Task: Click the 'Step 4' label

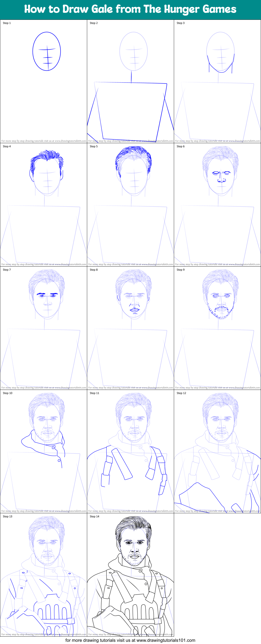Action: coord(7,147)
